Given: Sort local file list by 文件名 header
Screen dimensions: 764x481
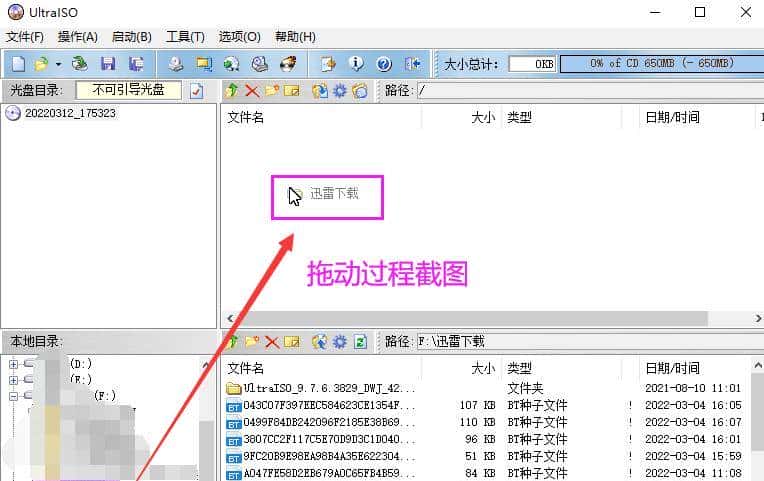Looking at the screenshot, I should [322, 368].
